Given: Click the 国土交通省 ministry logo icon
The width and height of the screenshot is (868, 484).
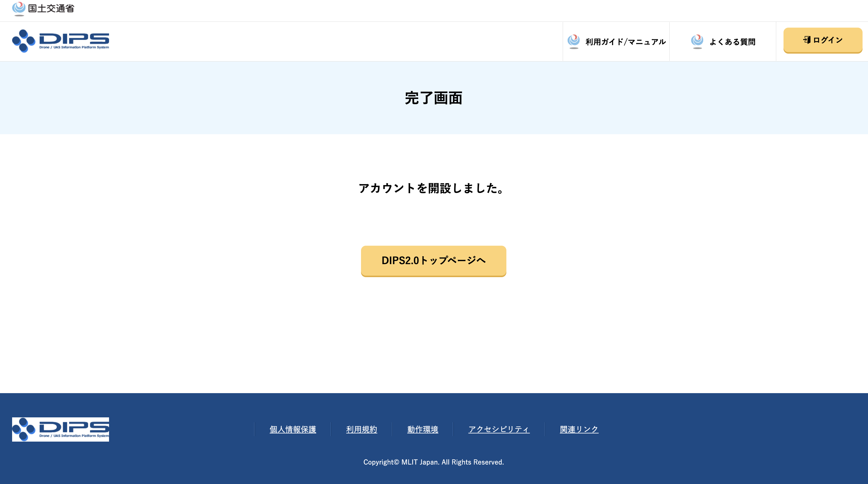Looking at the screenshot, I should click(x=19, y=9).
